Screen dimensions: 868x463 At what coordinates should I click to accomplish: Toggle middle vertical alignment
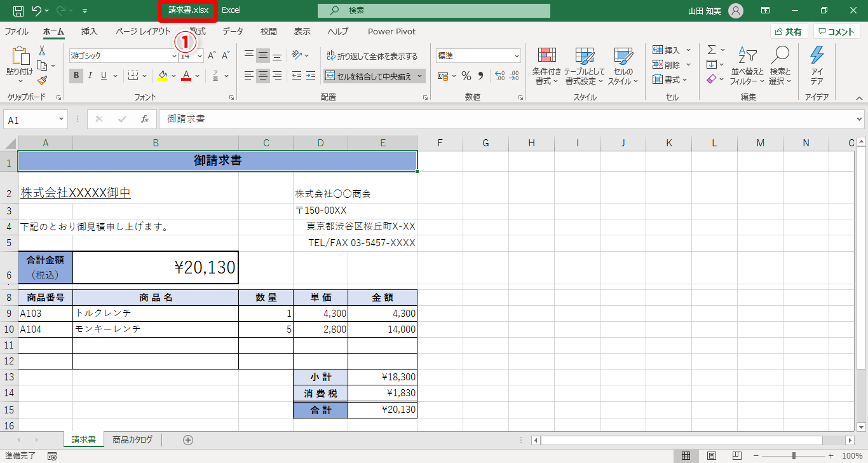263,55
